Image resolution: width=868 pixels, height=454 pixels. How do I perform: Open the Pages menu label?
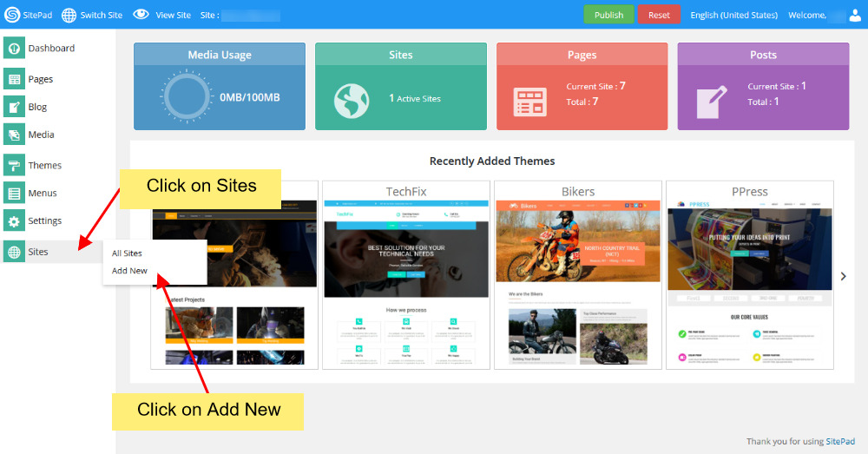[x=41, y=79]
